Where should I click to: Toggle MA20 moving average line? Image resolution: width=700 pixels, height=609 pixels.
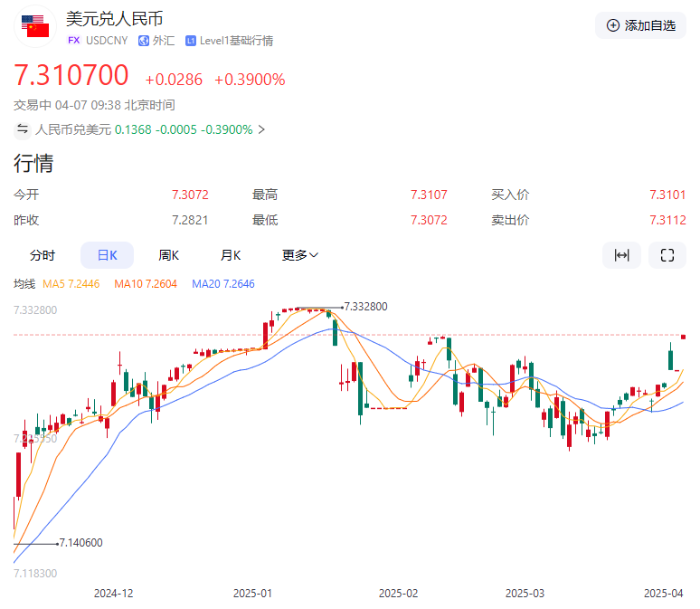(x=222, y=284)
